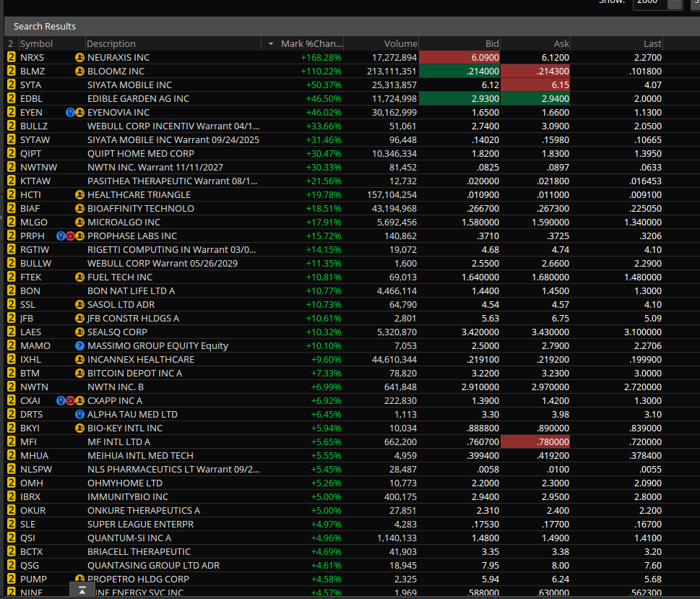Select the NWTNW symbol cell
Image resolution: width=700 pixels, height=599 pixels.
point(38,168)
